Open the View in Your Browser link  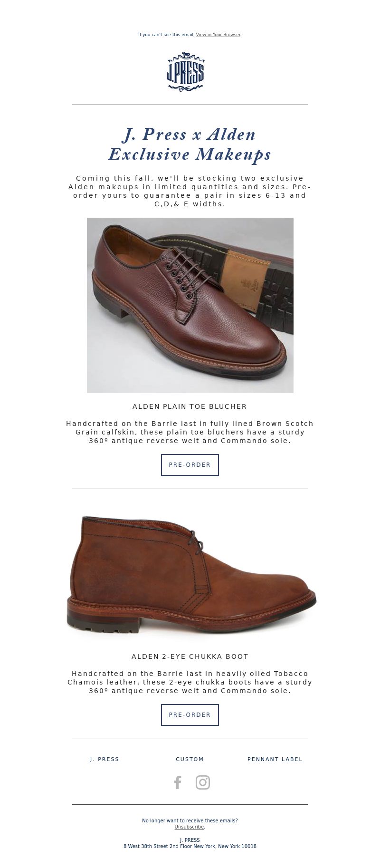[218, 35]
